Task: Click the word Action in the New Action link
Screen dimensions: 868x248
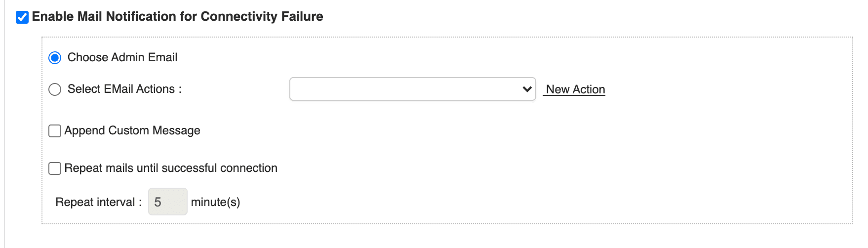Action: [589, 89]
